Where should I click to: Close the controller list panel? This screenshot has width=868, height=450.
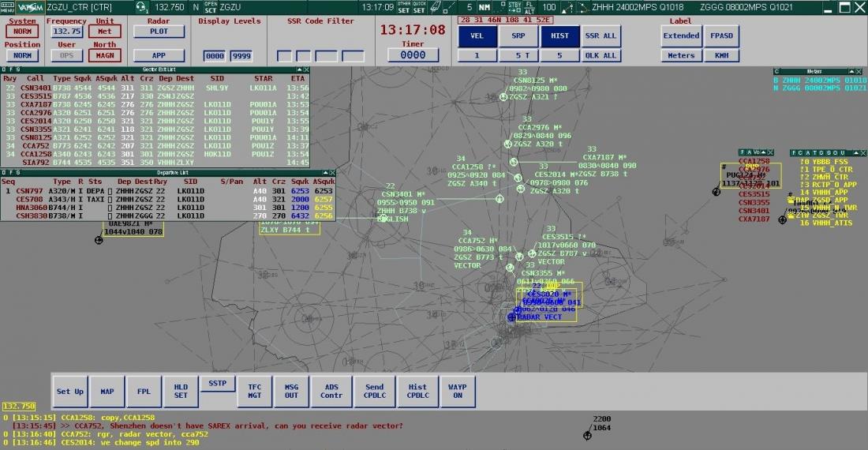click(863, 152)
